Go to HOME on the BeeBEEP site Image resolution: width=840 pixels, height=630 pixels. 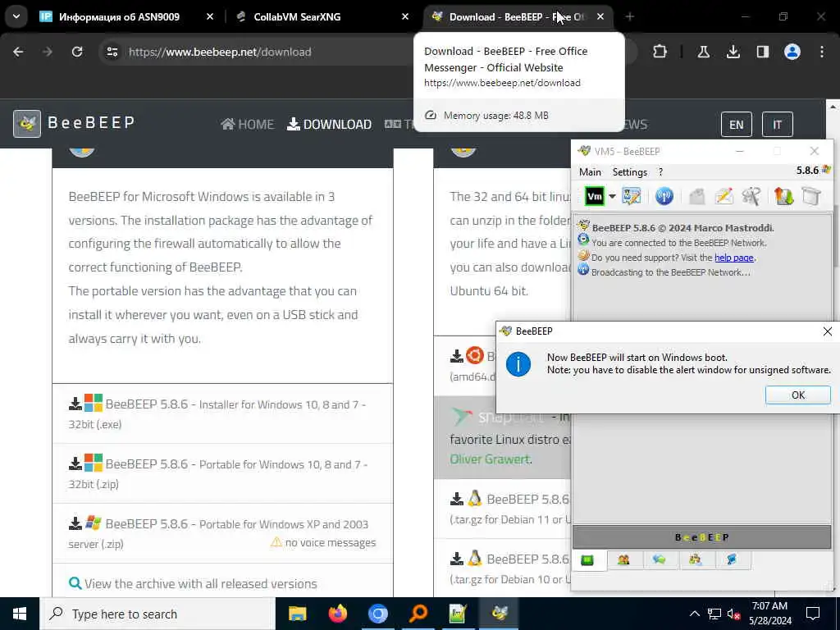coord(247,125)
